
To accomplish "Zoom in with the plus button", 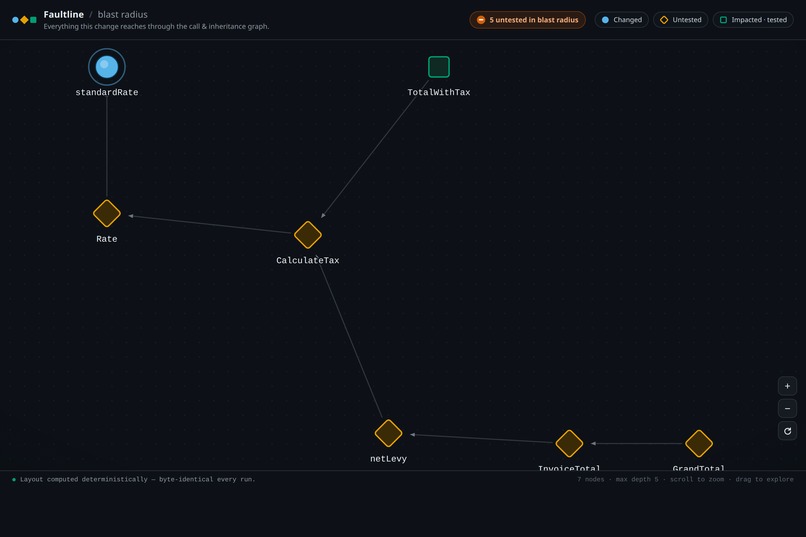I will 787,386.
